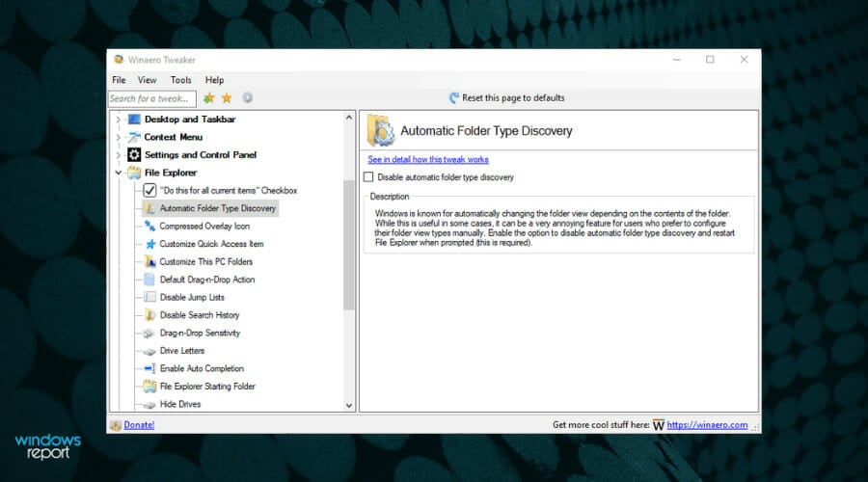Viewport: 868px width, 482px height.
Task: Click the Disable Search History icon
Action: (x=149, y=315)
